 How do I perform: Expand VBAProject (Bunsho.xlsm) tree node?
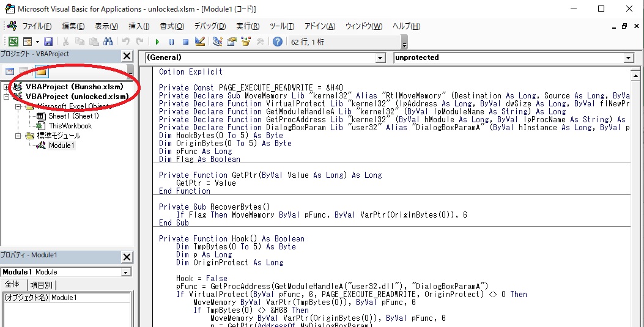(7, 87)
